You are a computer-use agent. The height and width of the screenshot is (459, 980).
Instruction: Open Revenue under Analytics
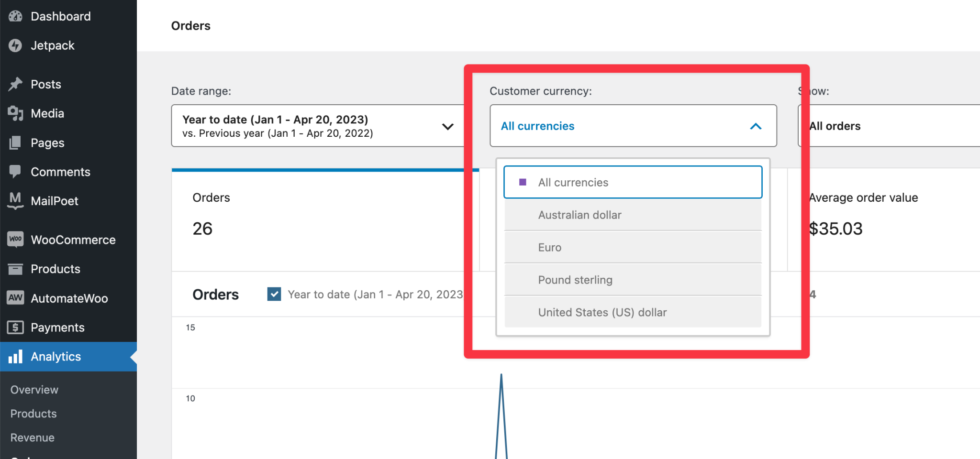pyautogui.click(x=32, y=437)
